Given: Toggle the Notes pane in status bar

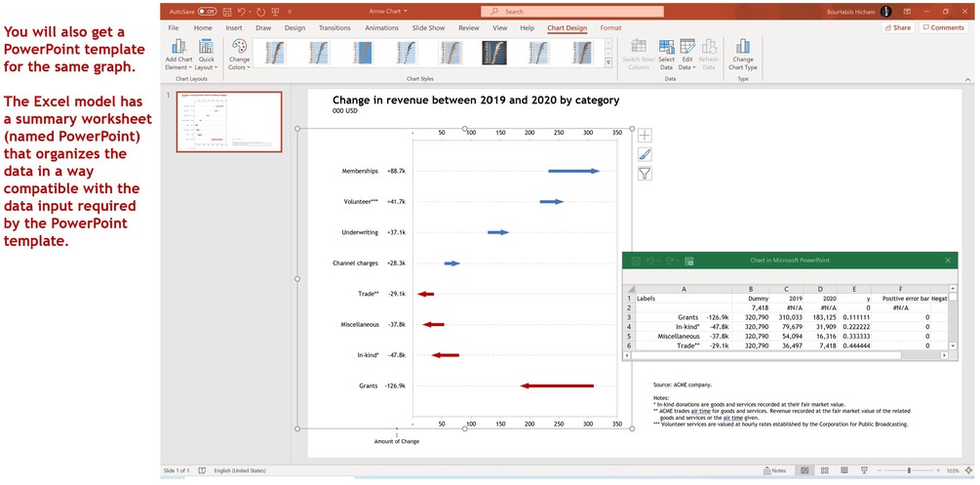Looking at the screenshot, I should (x=774, y=470).
